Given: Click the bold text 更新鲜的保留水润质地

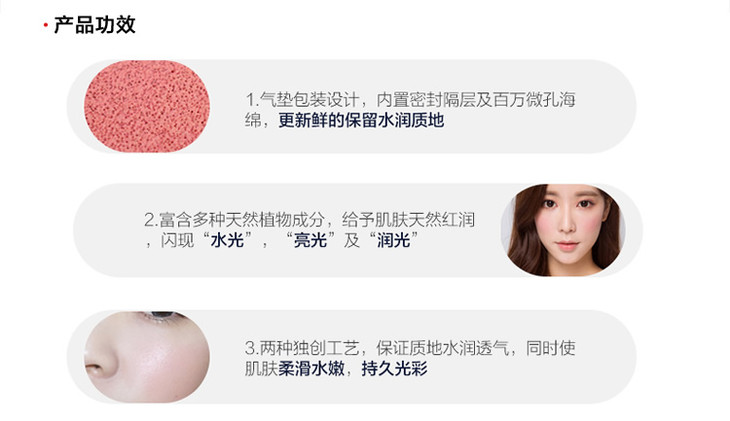Looking at the screenshot, I should [x=361, y=120].
